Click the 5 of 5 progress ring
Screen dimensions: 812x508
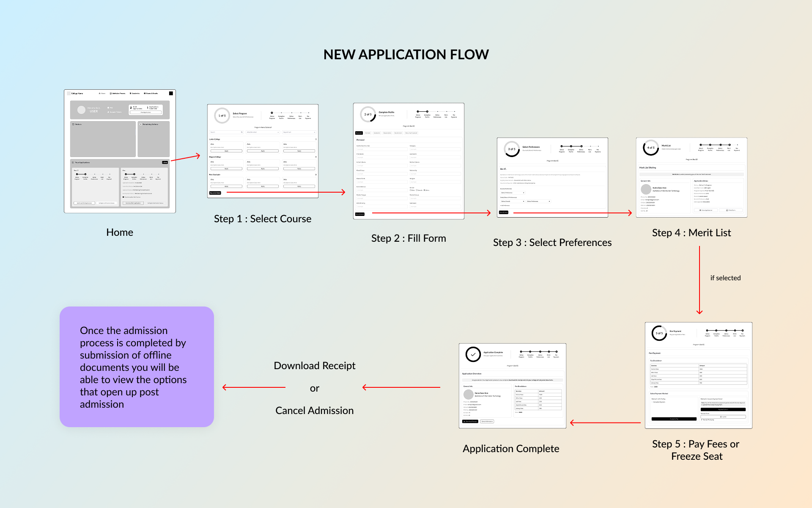point(659,334)
